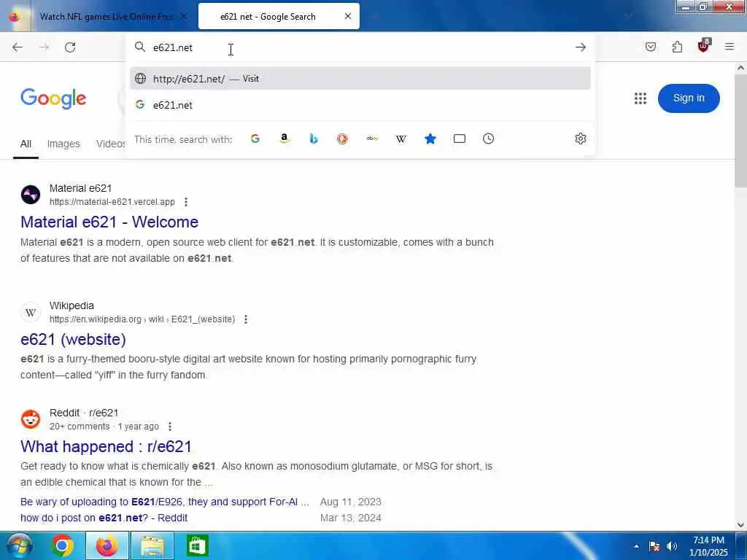The width and height of the screenshot is (747, 560).
Task: Open File Explorer from the taskbar
Action: pyautogui.click(x=152, y=545)
